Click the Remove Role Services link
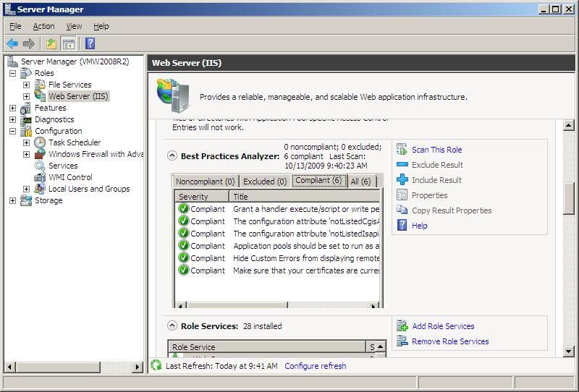This screenshot has height=392, width=579. tap(450, 341)
